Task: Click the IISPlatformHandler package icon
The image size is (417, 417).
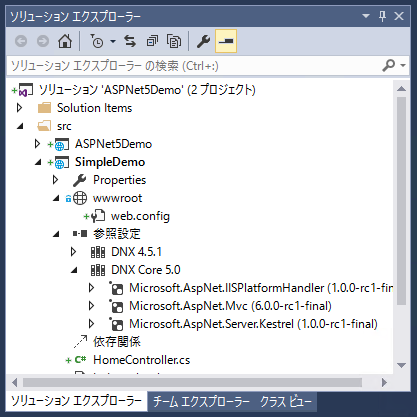Action: click(x=116, y=288)
